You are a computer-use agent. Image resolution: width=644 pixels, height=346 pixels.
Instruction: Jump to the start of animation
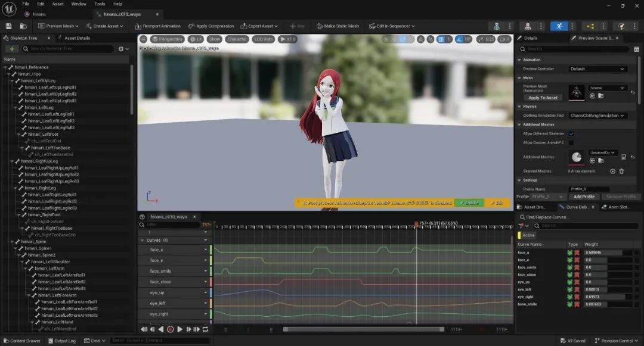point(144,329)
